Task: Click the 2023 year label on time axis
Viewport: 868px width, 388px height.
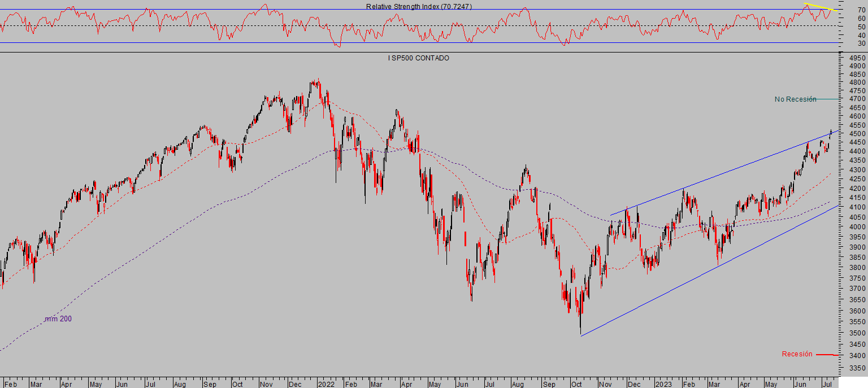Action: point(663,384)
